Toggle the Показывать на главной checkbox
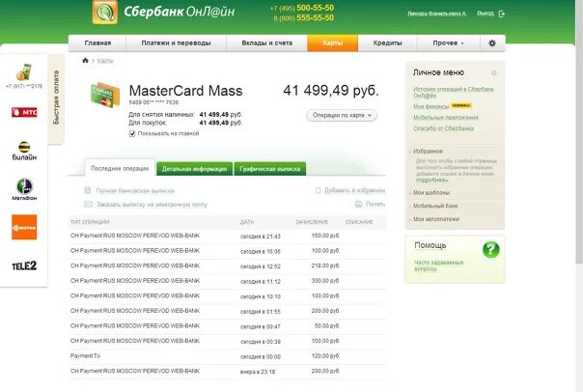This screenshot has height=392, width=583. point(132,133)
